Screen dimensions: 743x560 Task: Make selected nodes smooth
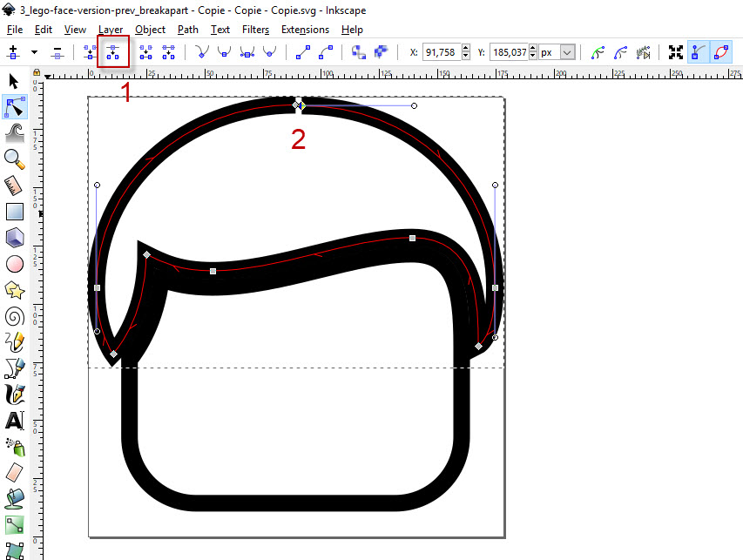(224, 52)
